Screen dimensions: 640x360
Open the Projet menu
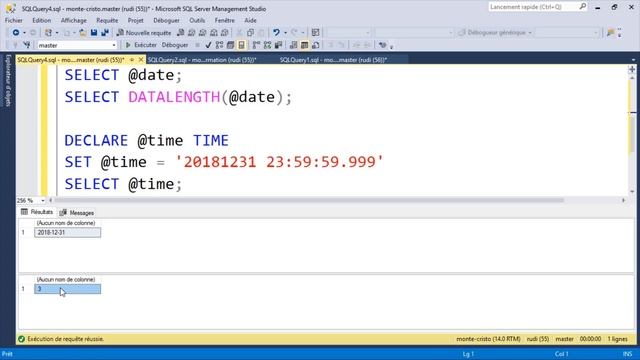click(135, 20)
